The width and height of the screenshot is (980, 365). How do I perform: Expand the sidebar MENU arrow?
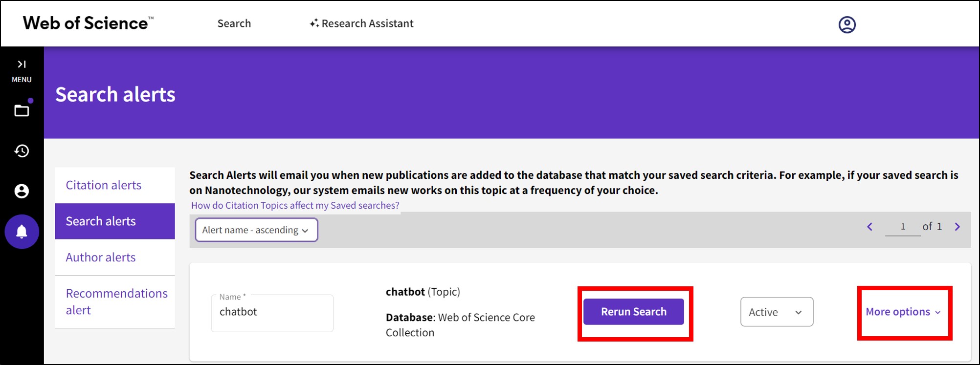click(x=22, y=64)
